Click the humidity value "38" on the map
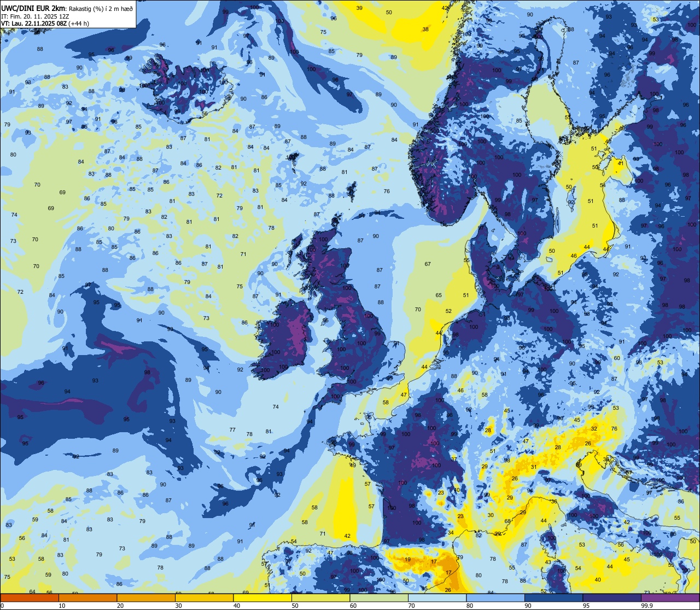Viewport: 700px width, 610px height. pyautogui.click(x=425, y=30)
